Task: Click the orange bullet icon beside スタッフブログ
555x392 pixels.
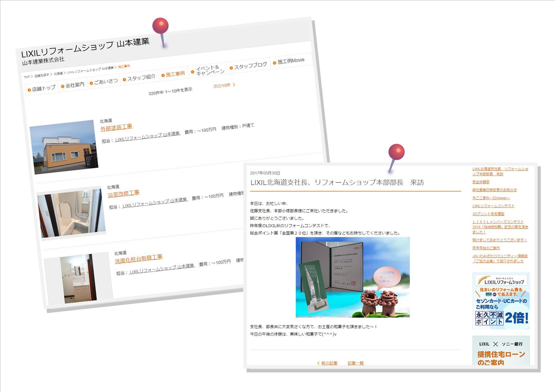Action: tap(231, 68)
